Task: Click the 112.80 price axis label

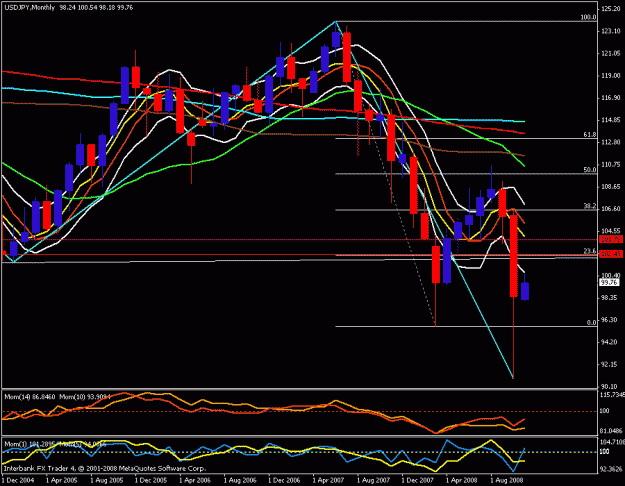Action: [611, 142]
